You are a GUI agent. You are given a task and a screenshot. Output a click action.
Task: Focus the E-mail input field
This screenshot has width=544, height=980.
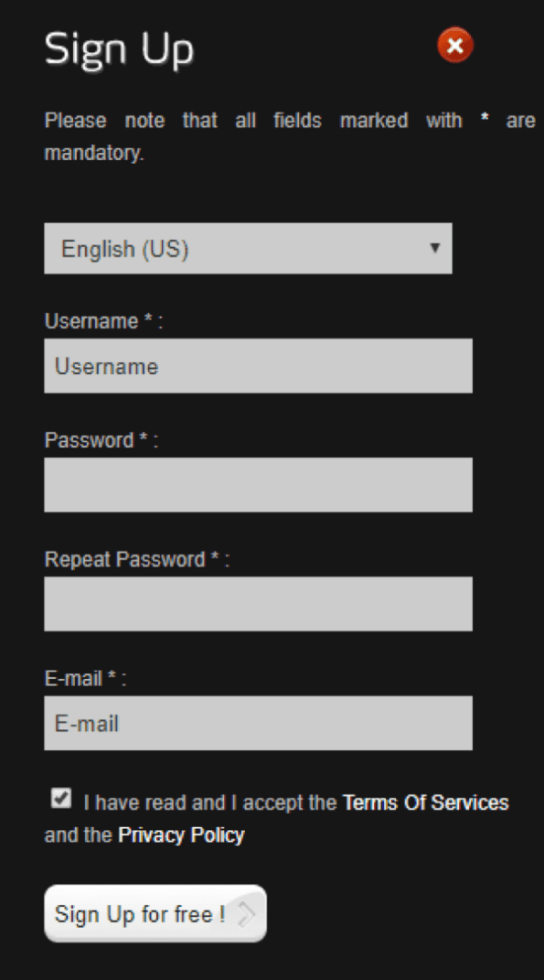(x=258, y=723)
